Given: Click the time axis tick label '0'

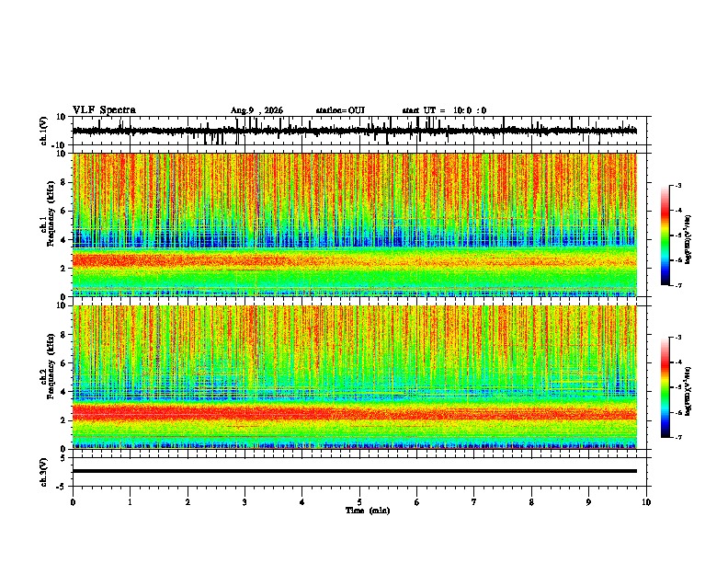Looking at the screenshot, I should [x=73, y=502].
